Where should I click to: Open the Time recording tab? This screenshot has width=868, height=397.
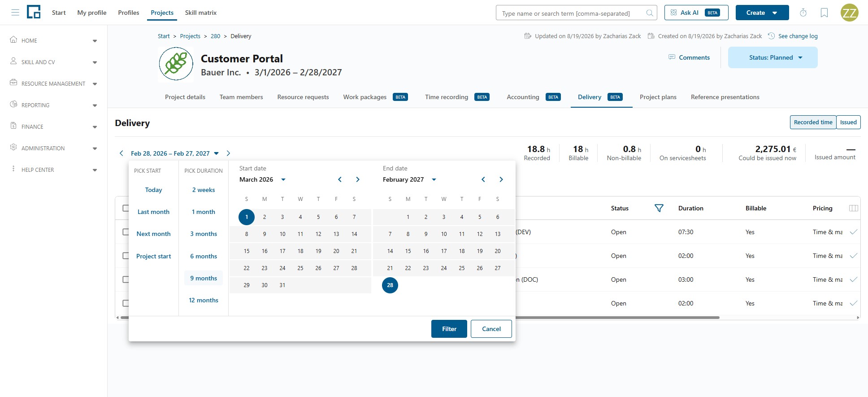457,97
